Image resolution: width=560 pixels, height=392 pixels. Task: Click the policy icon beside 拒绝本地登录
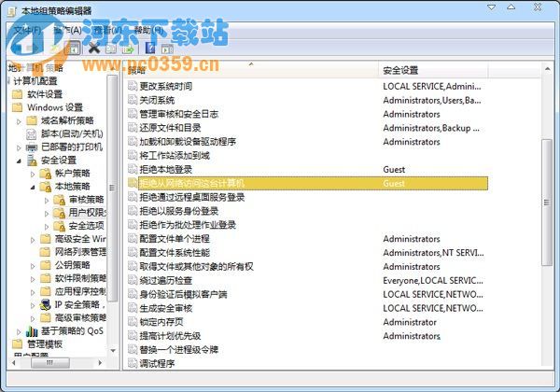pos(133,169)
